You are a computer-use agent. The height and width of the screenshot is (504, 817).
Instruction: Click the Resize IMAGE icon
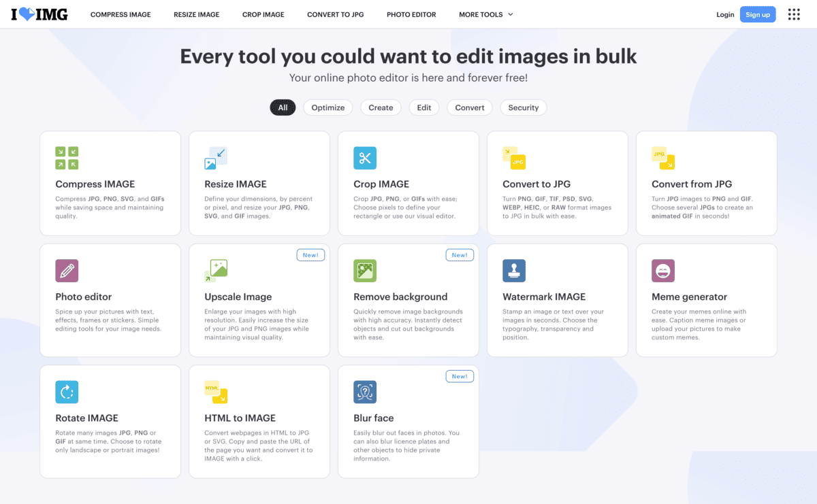[x=216, y=158]
